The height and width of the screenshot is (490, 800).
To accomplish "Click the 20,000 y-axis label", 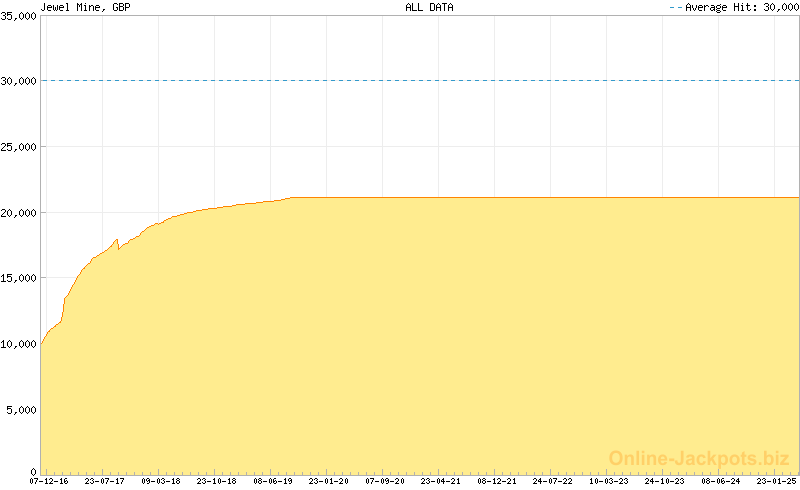I will click(19, 213).
